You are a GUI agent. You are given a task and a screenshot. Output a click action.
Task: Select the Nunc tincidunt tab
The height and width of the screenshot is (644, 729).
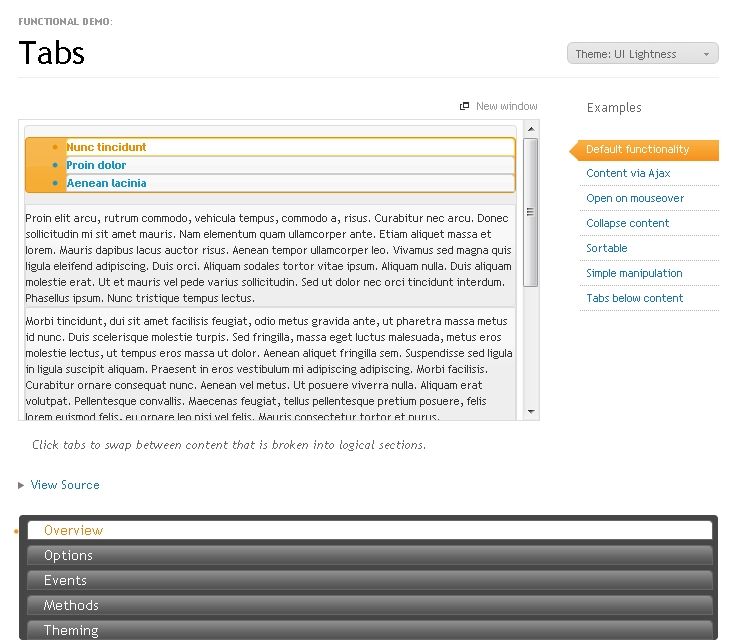tap(106, 147)
